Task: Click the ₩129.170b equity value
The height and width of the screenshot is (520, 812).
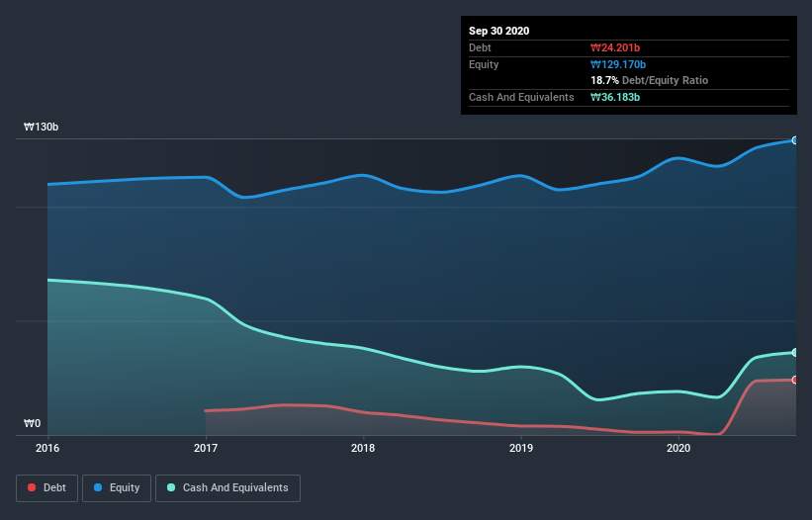Action: pos(618,64)
